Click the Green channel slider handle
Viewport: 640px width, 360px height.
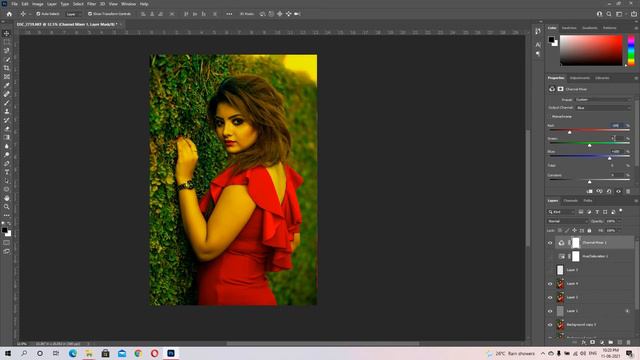[589, 145]
